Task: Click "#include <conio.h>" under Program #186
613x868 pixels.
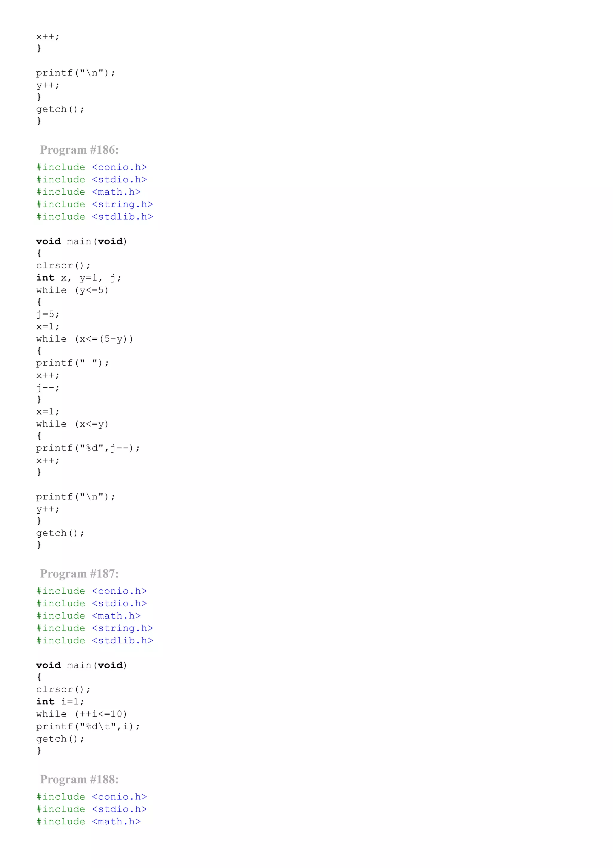Action: click(x=92, y=167)
